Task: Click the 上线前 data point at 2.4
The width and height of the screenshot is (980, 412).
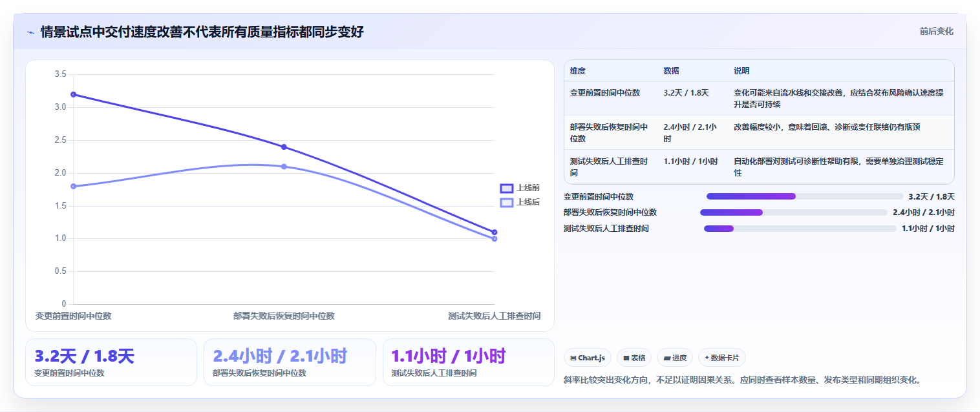Action: coord(284,147)
